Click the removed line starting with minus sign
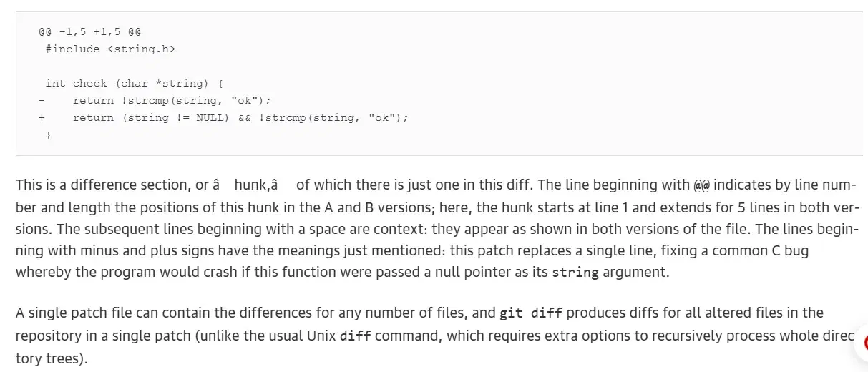 click(172, 100)
